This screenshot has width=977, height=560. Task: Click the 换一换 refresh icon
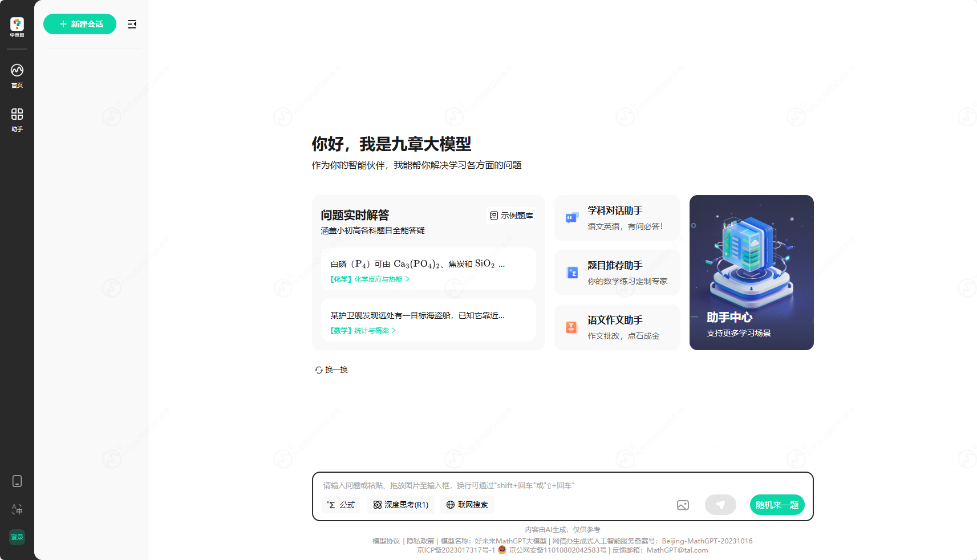point(331,370)
